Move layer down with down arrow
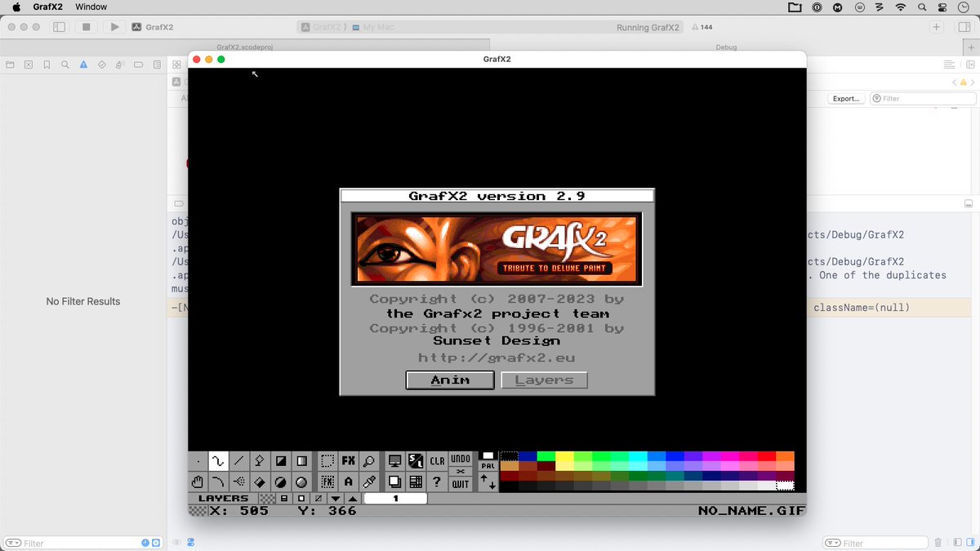Viewport: 980px width, 551px height. coord(336,498)
